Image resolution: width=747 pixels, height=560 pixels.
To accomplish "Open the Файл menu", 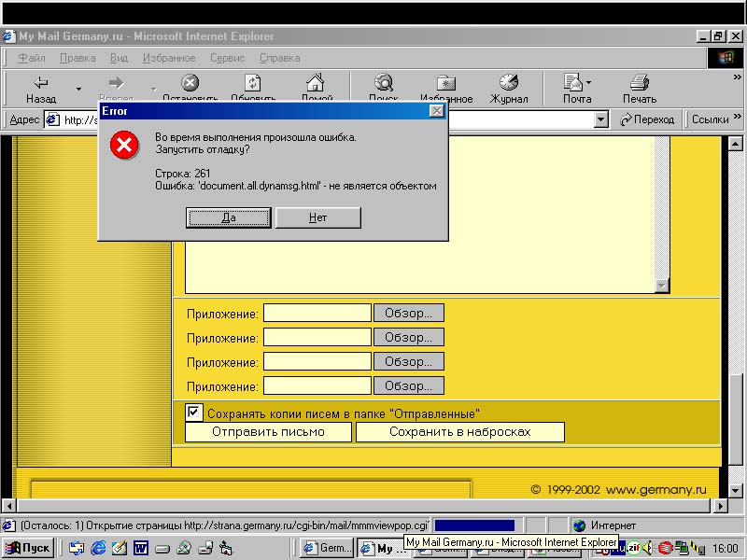I will click(x=32, y=58).
